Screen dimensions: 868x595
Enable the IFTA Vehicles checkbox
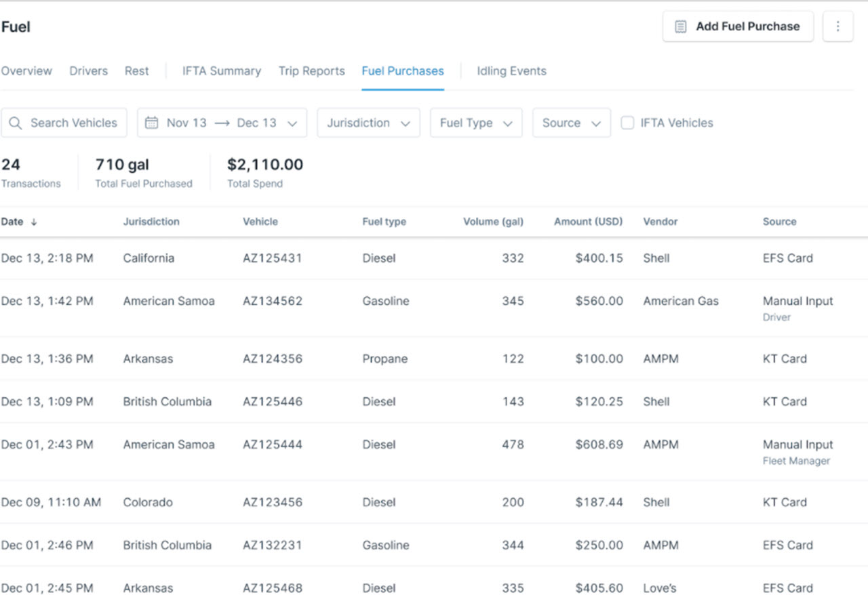click(628, 123)
